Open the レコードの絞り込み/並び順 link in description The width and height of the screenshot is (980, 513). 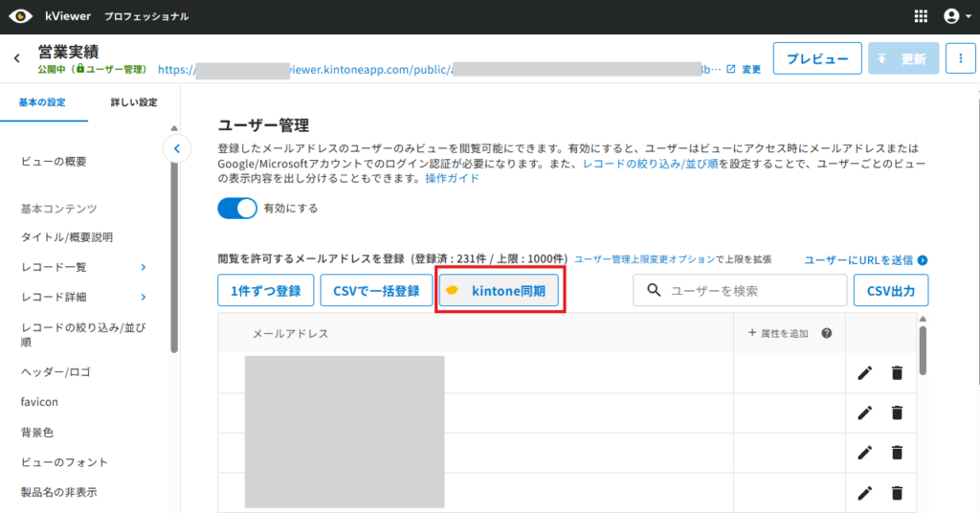[650, 164]
